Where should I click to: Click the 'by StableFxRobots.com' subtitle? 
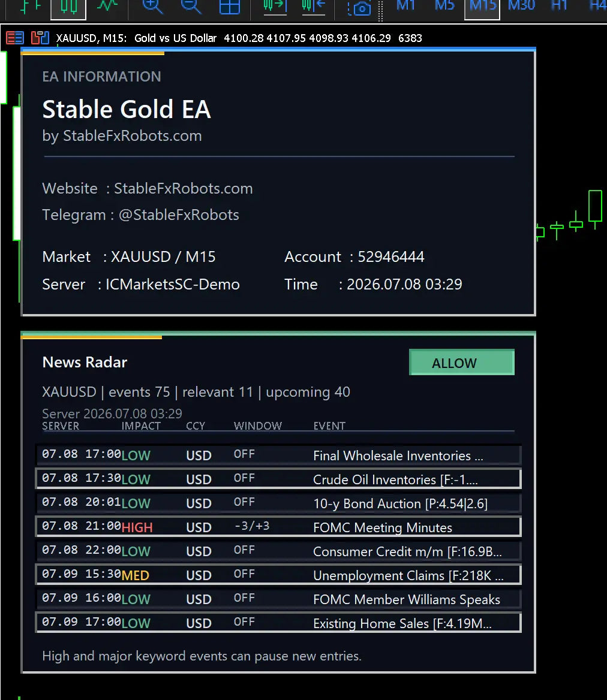click(x=122, y=135)
